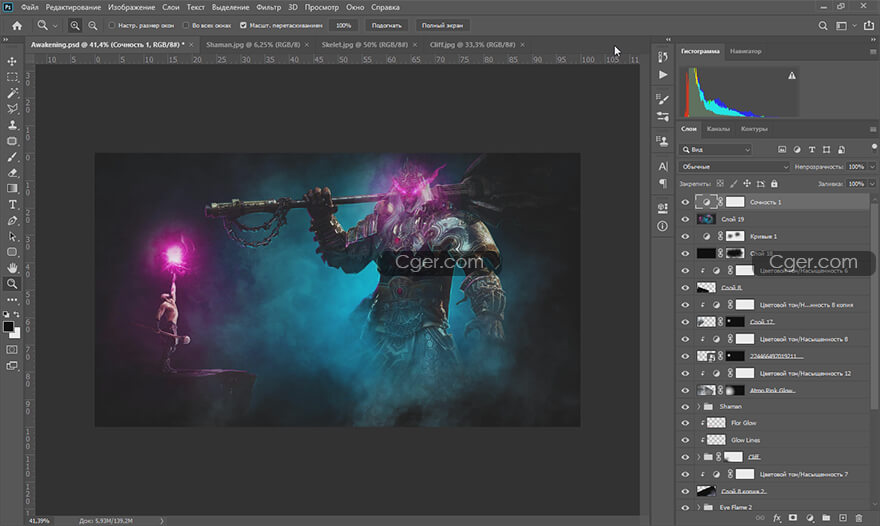Select the Zoom tool in toolbox

click(x=12, y=284)
